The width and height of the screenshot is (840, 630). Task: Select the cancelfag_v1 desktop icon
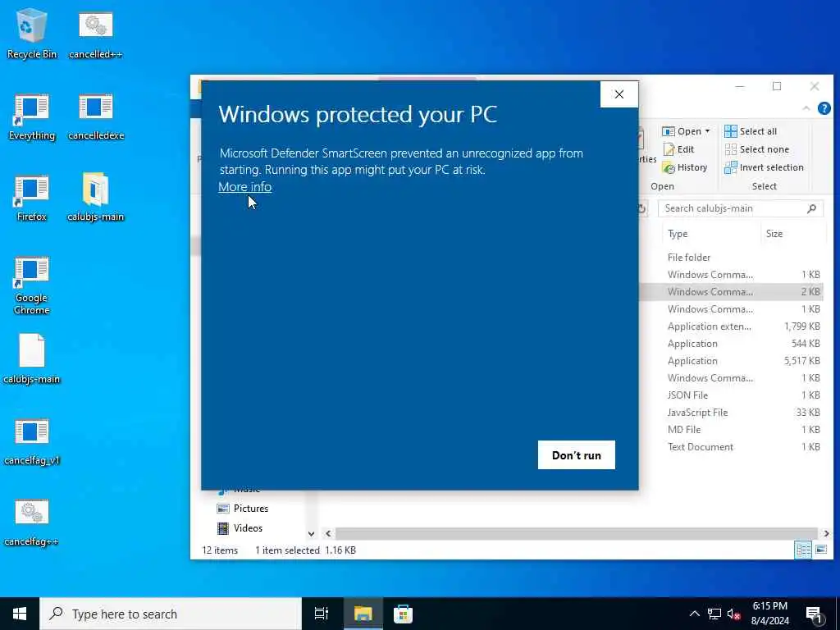(32, 441)
